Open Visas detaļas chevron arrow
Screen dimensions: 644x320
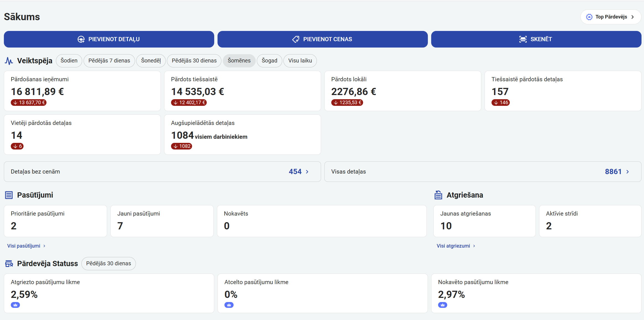628,172
